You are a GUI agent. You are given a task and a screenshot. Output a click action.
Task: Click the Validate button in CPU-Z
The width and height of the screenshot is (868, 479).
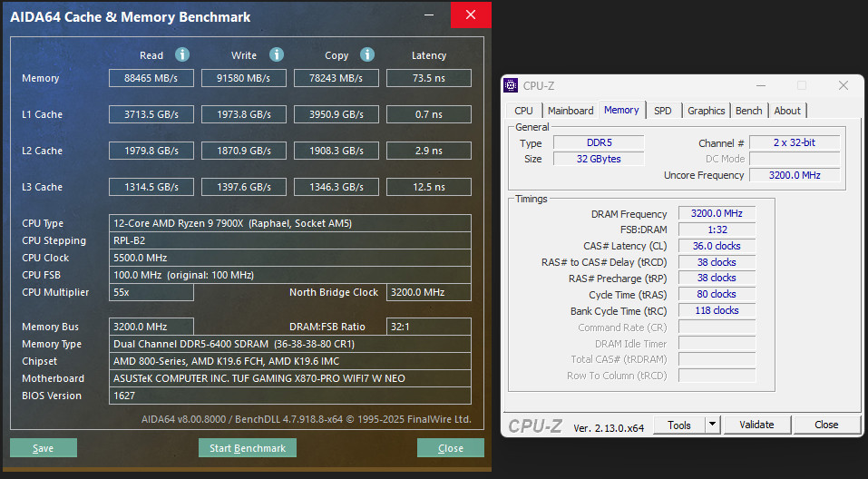click(756, 425)
